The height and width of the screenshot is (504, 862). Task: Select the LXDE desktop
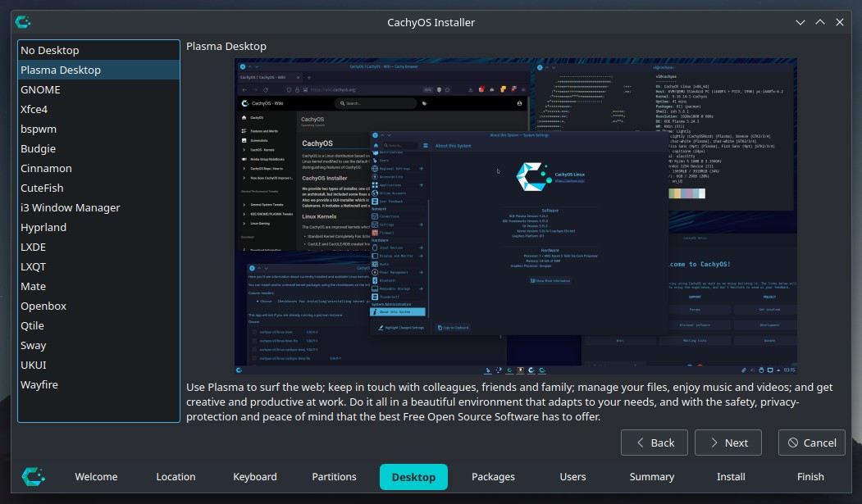pyautogui.click(x=98, y=247)
